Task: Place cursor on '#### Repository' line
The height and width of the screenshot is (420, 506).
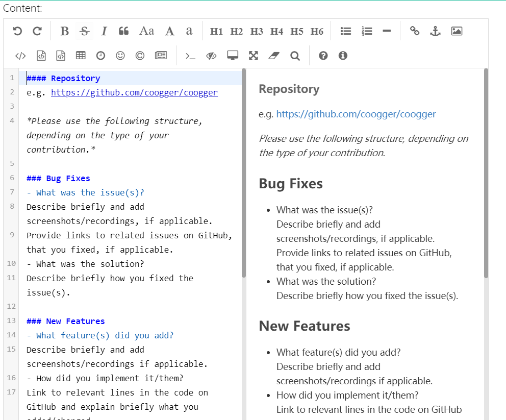Action: click(x=130, y=78)
